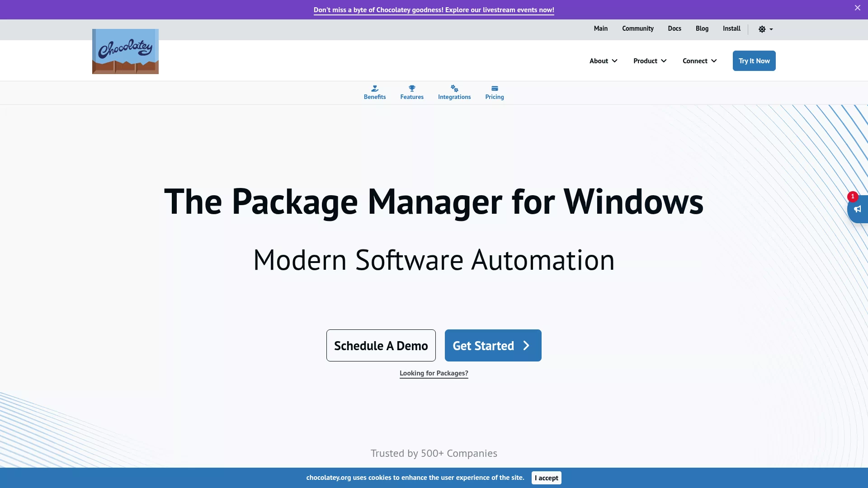Accept cookies with I accept button
868x488 pixels.
coord(546,478)
